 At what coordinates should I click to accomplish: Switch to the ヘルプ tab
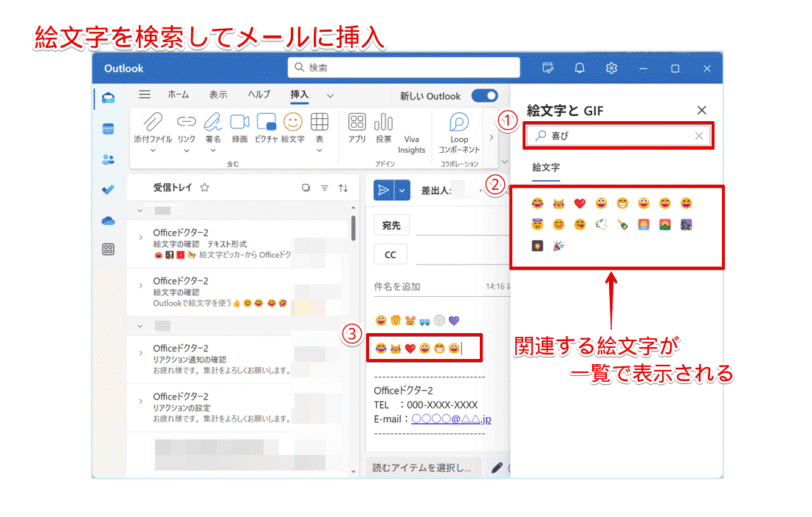tap(259, 94)
